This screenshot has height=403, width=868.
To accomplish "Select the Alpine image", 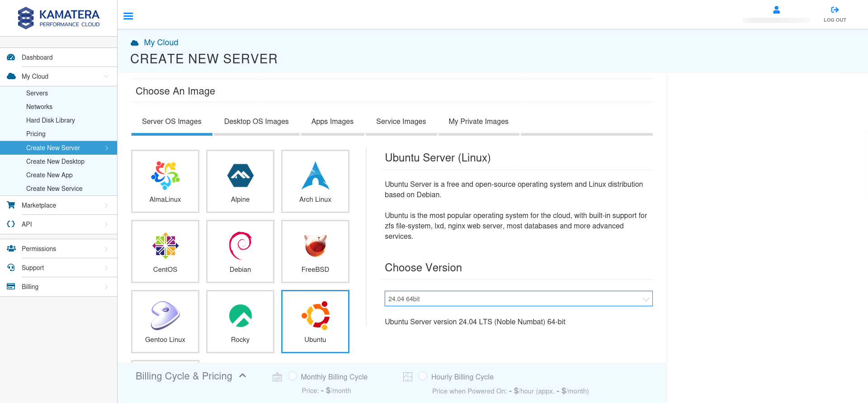I will tap(240, 181).
